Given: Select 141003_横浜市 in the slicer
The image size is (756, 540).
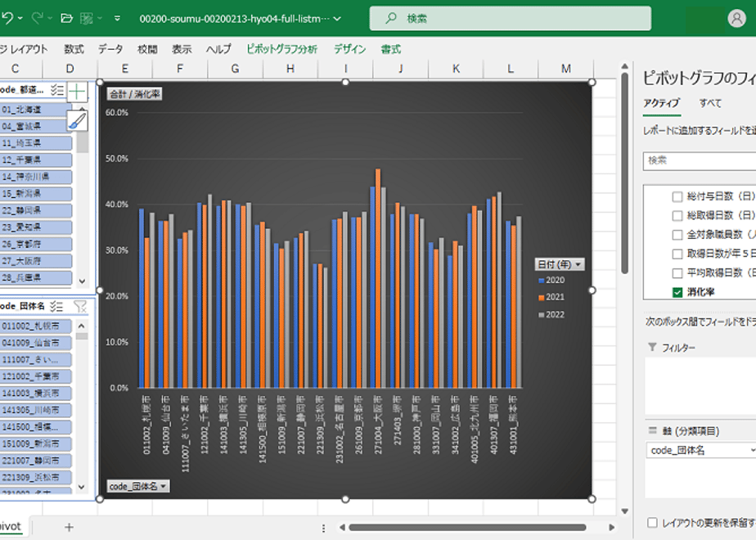Looking at the screenshot, I should point(36,394).
